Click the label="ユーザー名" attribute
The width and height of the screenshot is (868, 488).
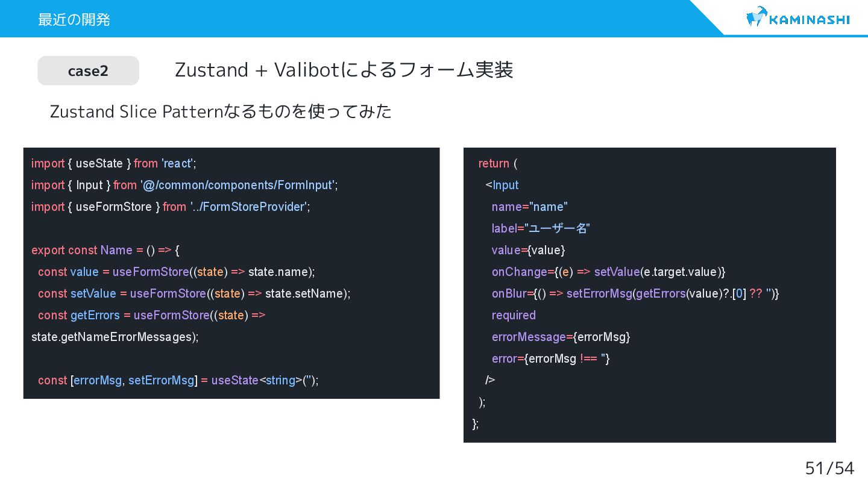click(541, 228)
